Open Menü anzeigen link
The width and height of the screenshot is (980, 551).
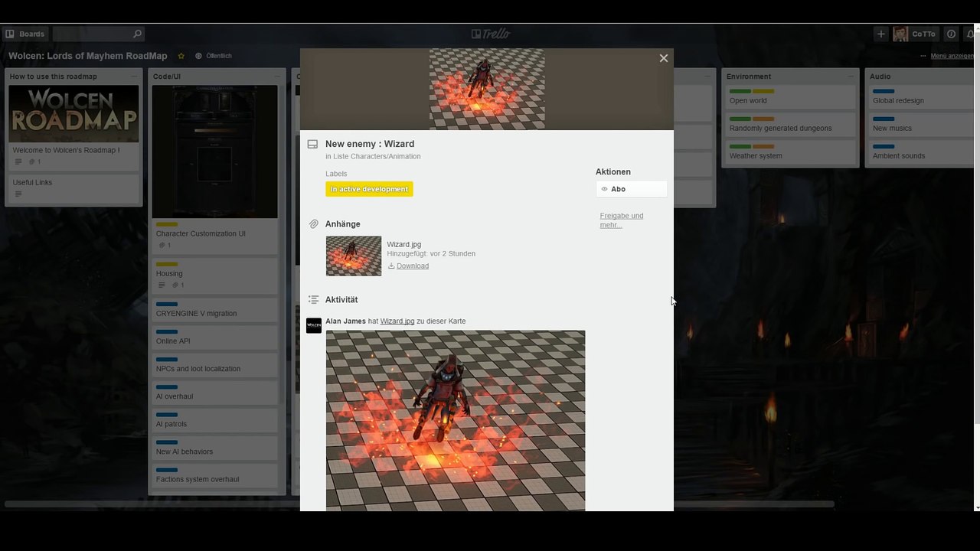tap(952, 56)
